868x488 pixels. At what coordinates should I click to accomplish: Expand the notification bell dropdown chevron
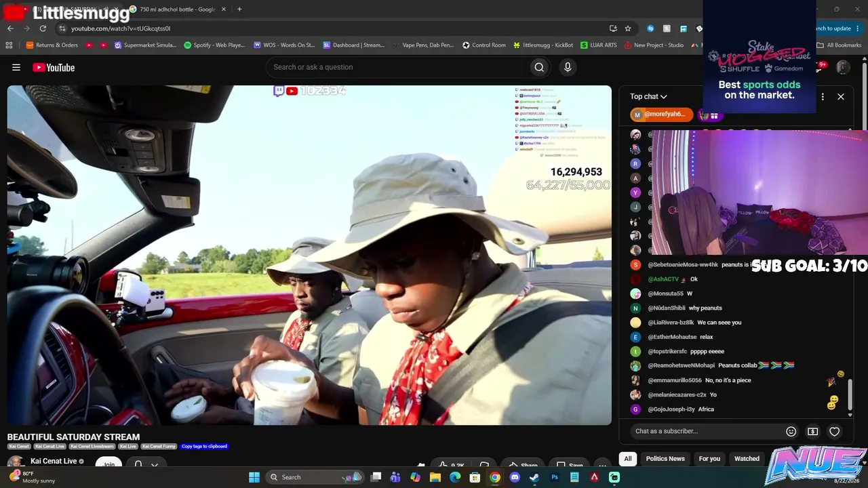tap(155, 465)
